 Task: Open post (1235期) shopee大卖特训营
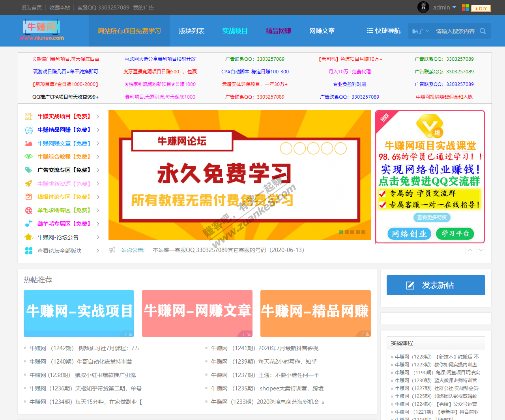(x=267, y=388)
